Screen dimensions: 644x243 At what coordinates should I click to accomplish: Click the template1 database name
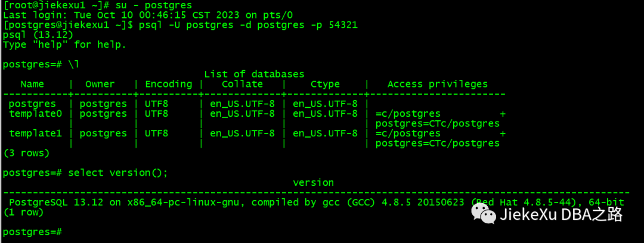[x=35, y=133]
